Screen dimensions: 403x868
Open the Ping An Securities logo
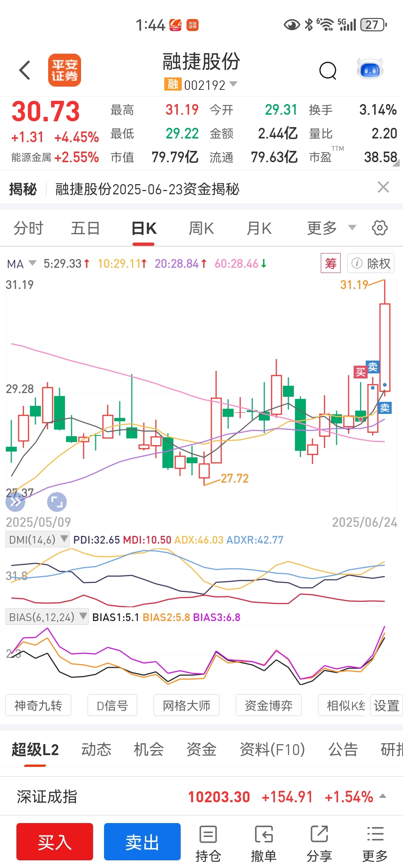pyautogui.click(x=65, y=70)
